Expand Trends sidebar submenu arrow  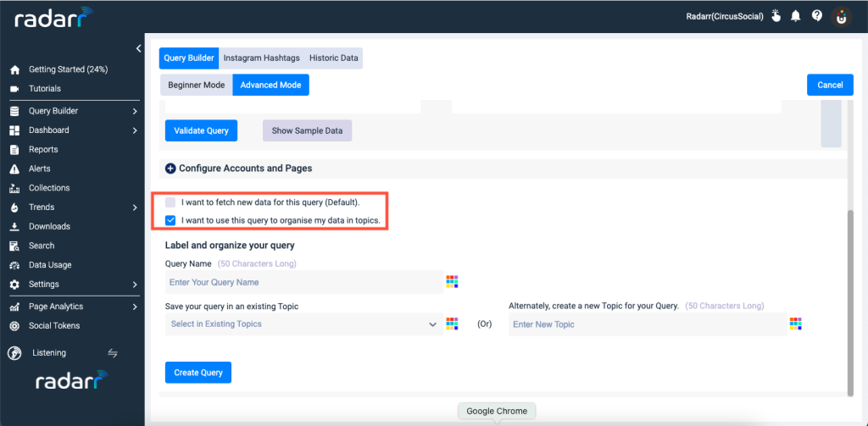click(135, 207)
